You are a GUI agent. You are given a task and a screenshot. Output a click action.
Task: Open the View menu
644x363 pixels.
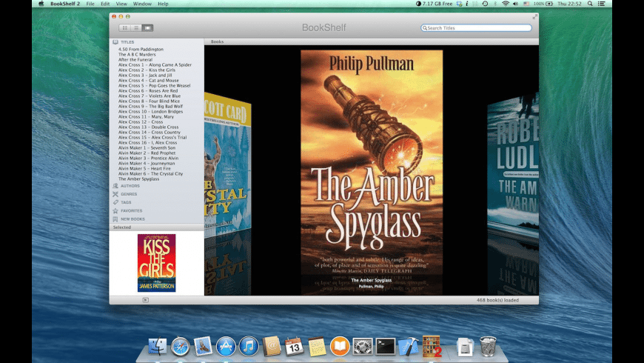[121, 4]
